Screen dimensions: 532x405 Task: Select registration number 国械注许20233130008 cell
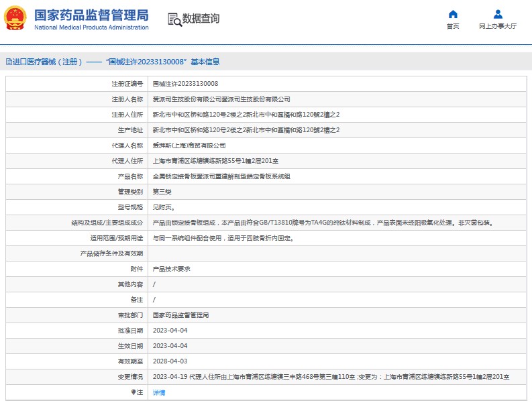pyautogui.click(x=185, y=84)
